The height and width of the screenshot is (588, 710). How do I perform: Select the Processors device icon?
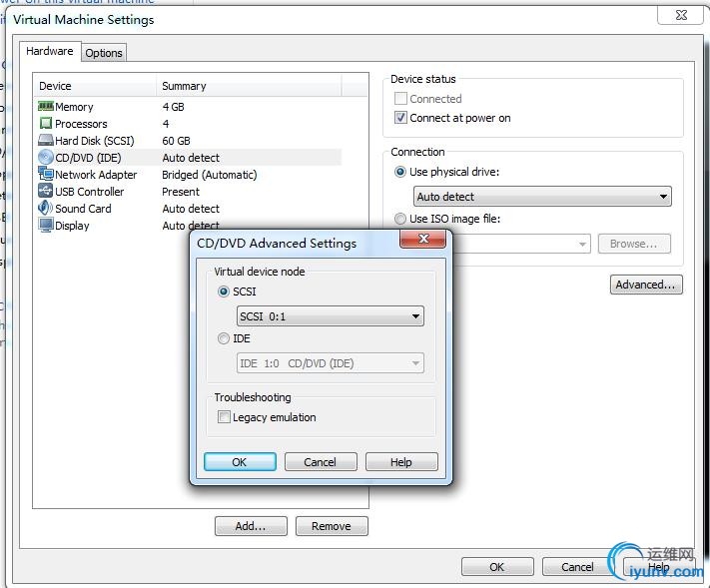pyautogui.click(x=46, y=123)
